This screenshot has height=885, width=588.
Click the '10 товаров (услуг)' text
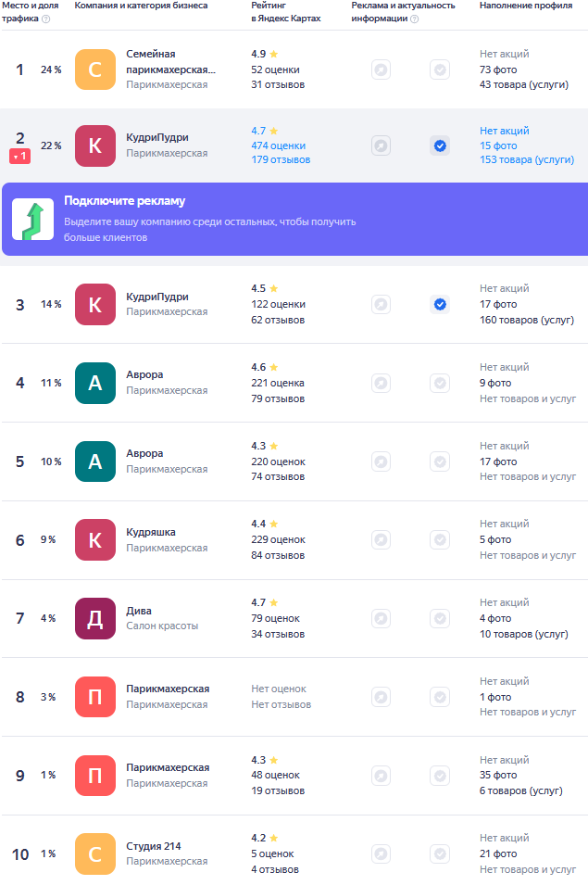524,635
